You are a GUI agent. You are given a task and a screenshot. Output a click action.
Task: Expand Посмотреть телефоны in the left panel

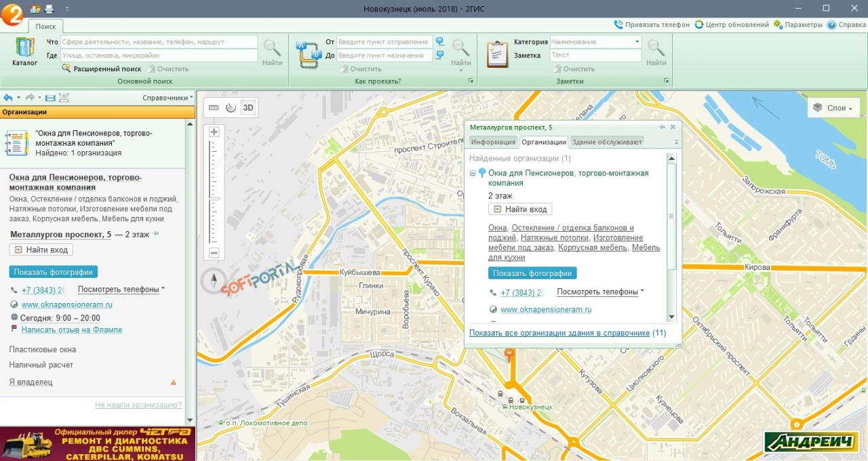[x=121, y=289]
